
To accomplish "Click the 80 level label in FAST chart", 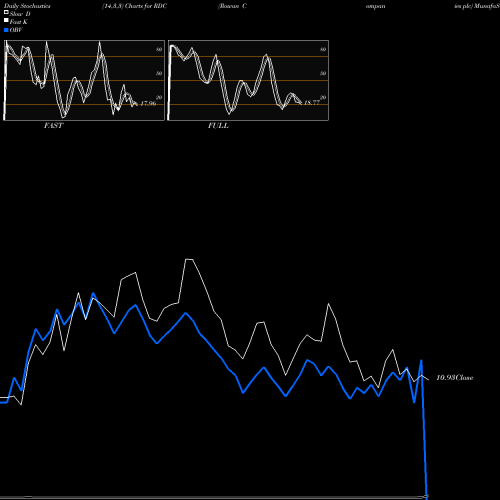I will tap(159, 49).
